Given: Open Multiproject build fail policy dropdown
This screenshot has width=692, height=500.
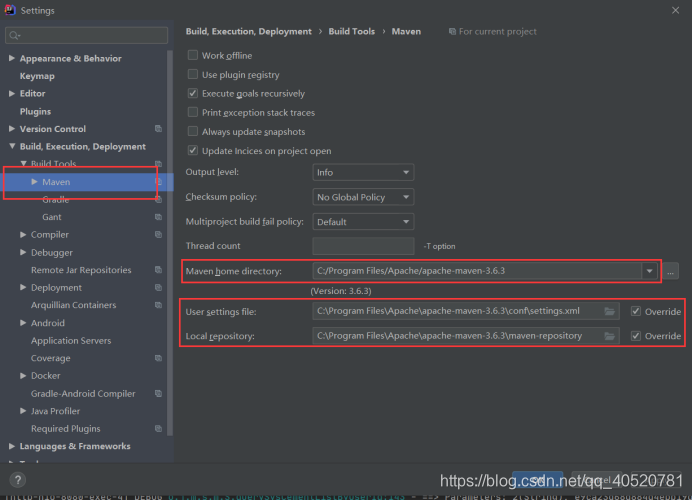Looking at the screenshot, I should (363, 222).
